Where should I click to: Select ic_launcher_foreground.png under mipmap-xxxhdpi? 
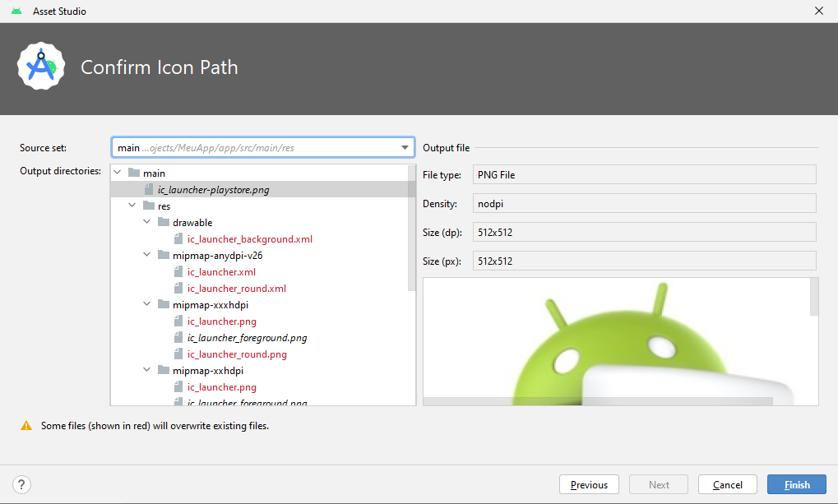pos(247,338)
